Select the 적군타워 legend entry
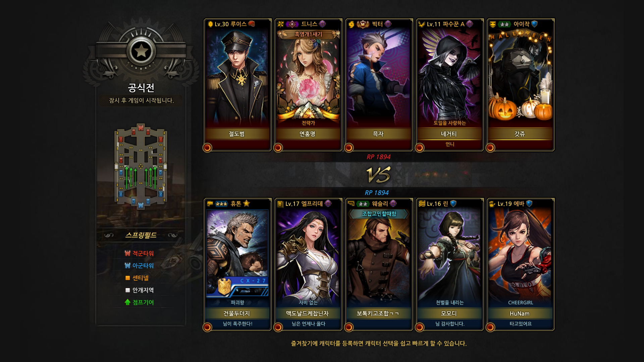 [x=139, y=253]
